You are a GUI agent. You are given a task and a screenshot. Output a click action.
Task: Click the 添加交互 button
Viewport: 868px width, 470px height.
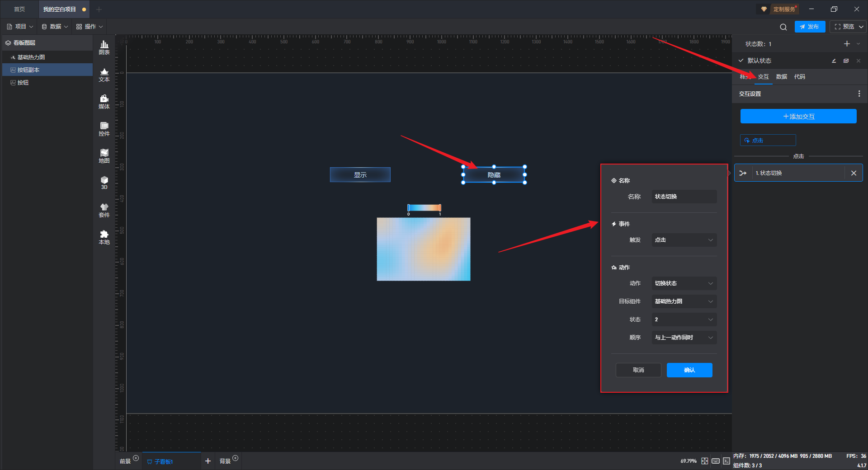[798, 117]
